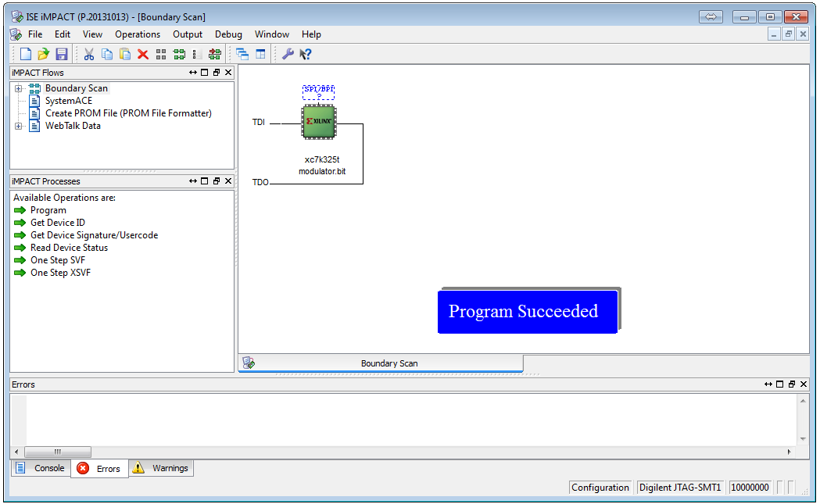Click the Errors panel scroll-down arrow

803,439
